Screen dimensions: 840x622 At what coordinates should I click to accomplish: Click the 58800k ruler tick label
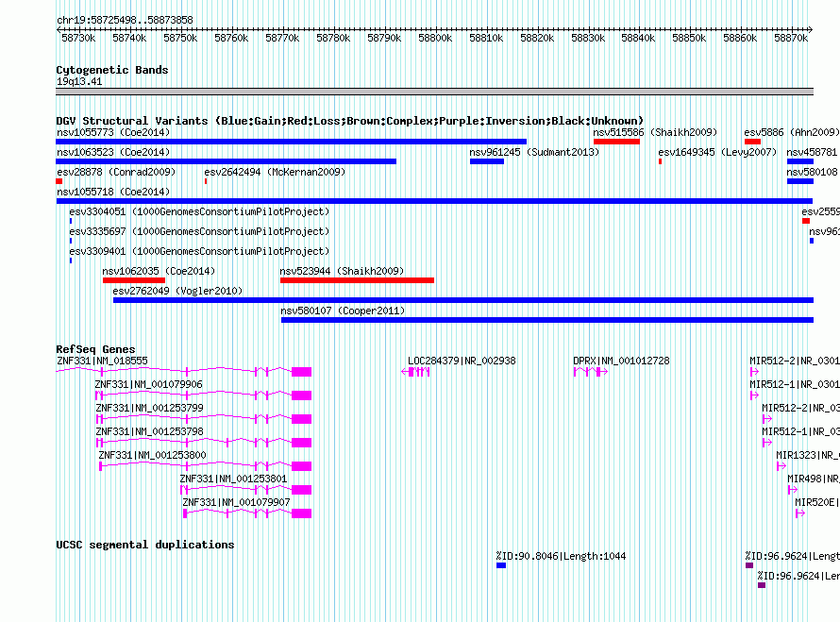click(435, 38)
